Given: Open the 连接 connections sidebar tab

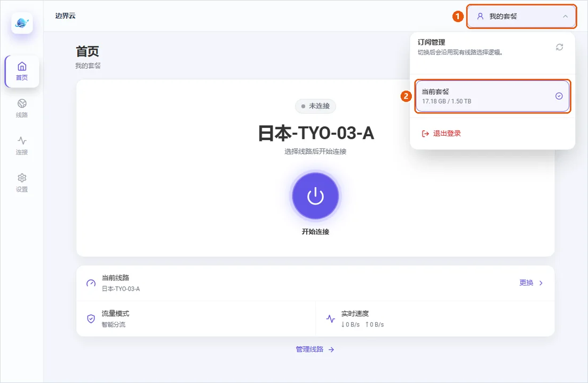Looking at the screenshot, I should (22, 146).
